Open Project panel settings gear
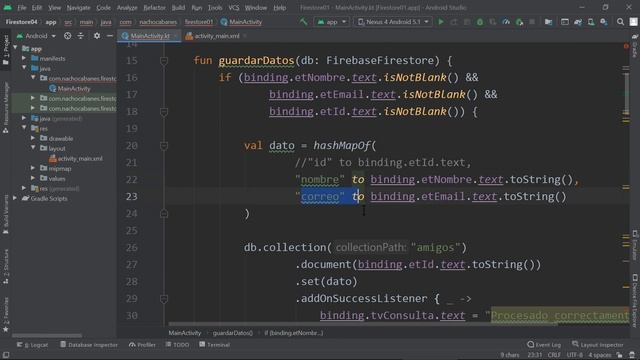Image resolution: width=640 pixels, height=360 pixels. coord(97,36)
